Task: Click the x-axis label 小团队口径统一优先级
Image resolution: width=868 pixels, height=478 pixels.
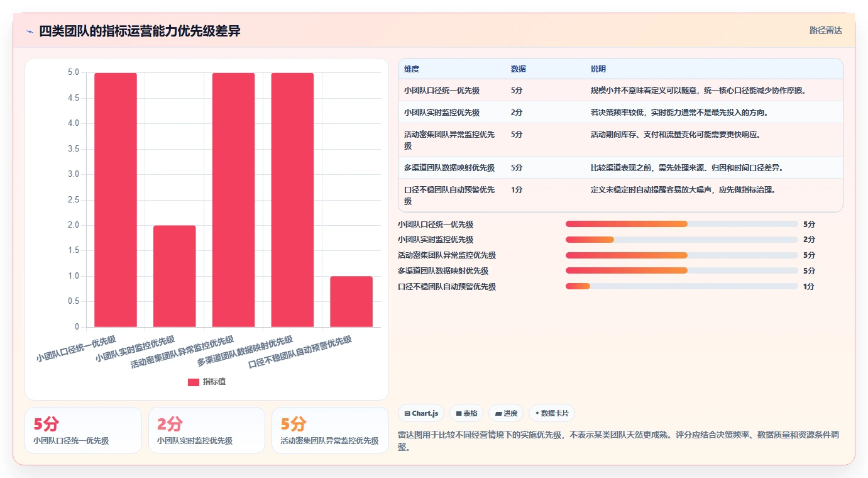Action: 76,348
